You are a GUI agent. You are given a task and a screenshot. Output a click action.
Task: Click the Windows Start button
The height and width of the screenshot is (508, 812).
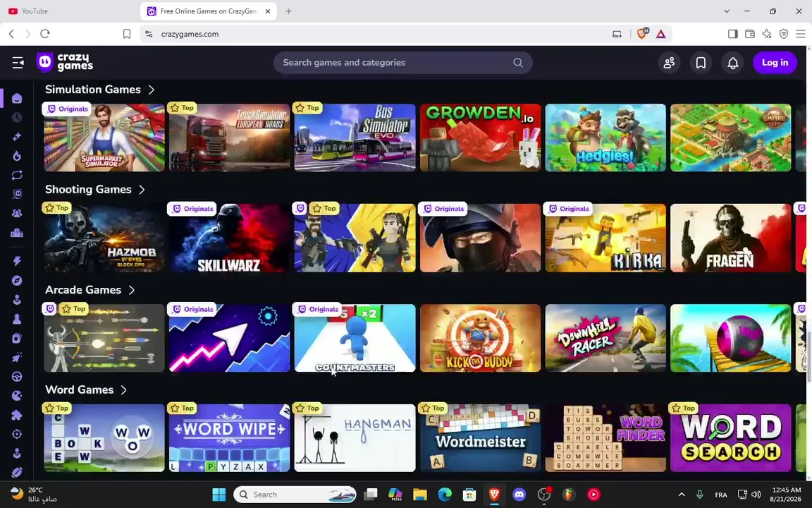coord(219,495)
